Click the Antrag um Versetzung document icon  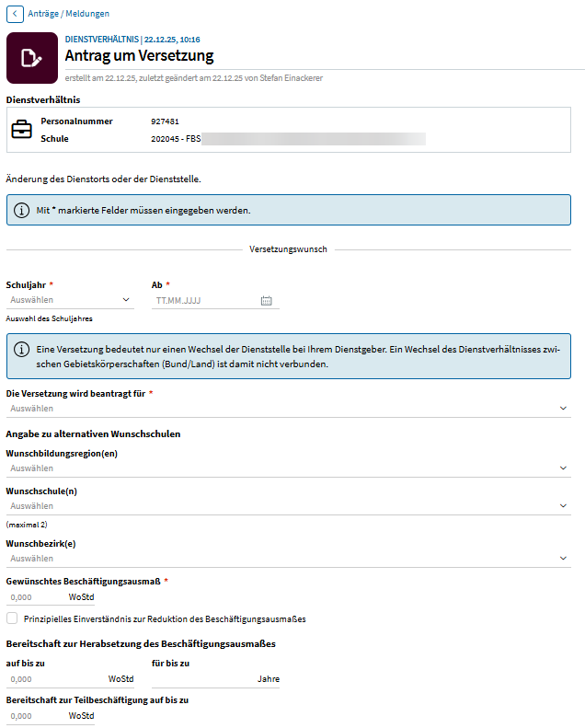(x=31, y=58)
